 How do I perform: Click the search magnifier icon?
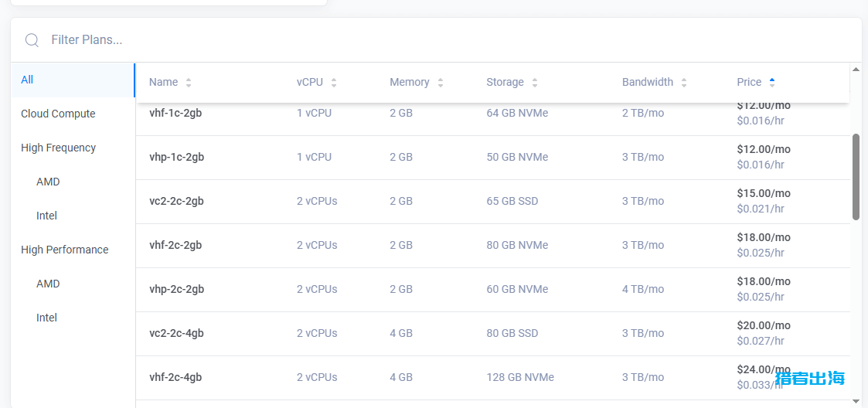point(32,40)
